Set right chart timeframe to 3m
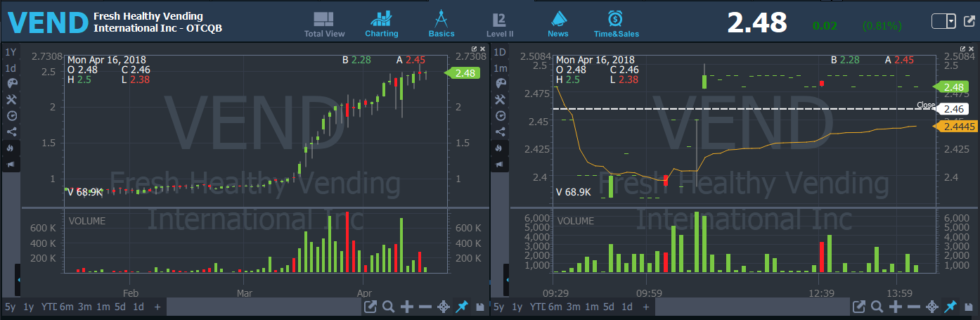The image size is (980, 320). (574, 307)
